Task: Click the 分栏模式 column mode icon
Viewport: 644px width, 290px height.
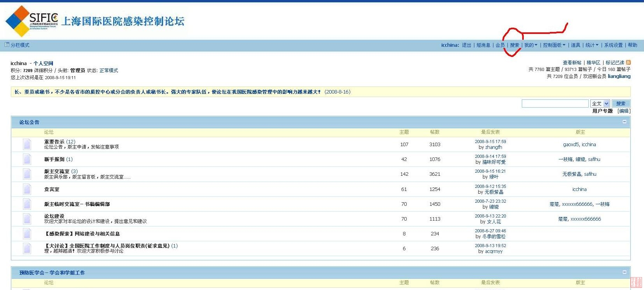Action: (7, 45)
